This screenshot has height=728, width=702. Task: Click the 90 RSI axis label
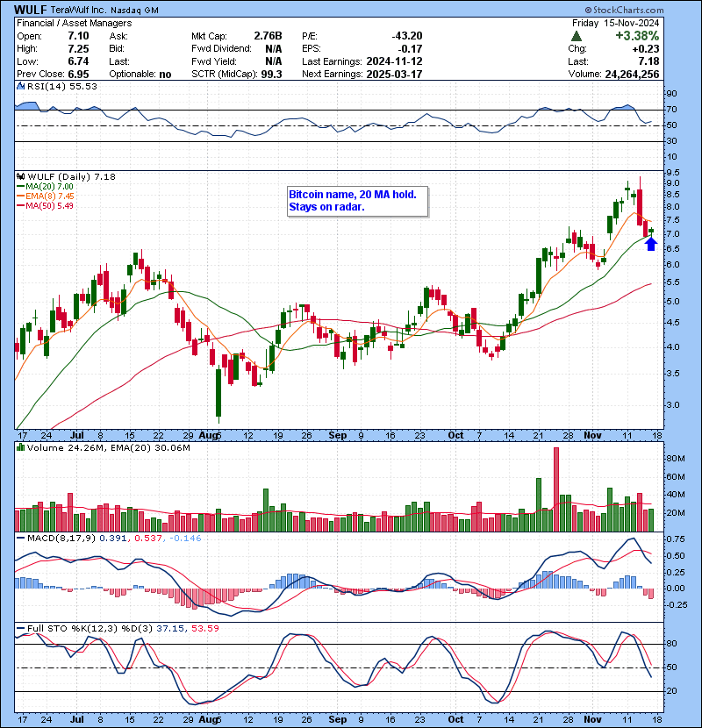[671, 94]
